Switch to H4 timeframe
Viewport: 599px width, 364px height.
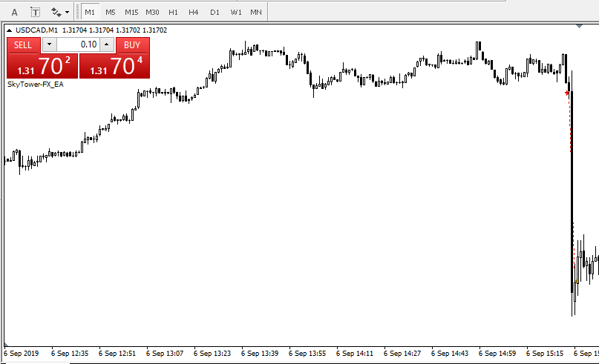pos(193,12)
